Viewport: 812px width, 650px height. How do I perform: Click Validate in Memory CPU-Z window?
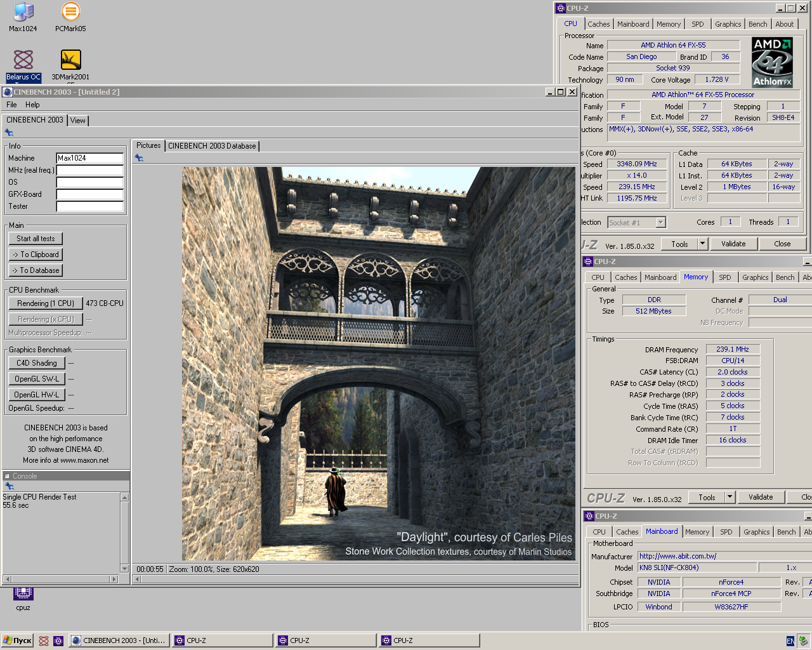point(761,497)
